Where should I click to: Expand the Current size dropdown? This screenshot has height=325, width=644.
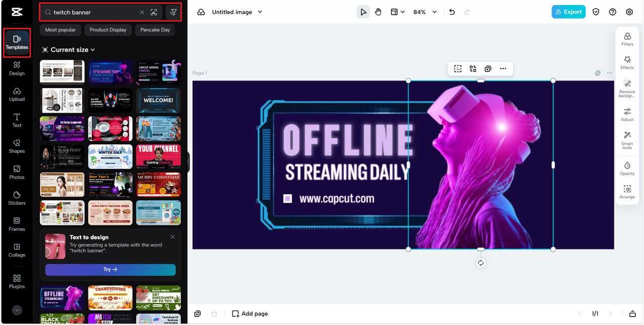pyautogui.click(x=68, y=50)
